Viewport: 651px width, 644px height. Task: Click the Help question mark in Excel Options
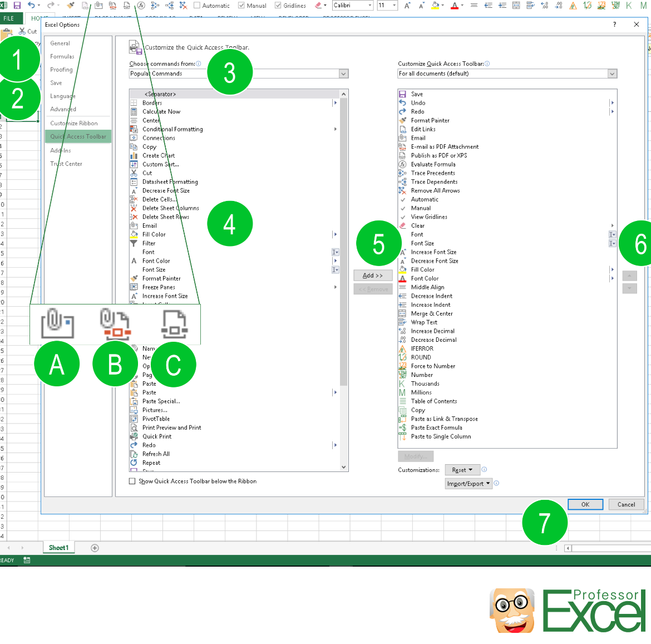[614, 24]
